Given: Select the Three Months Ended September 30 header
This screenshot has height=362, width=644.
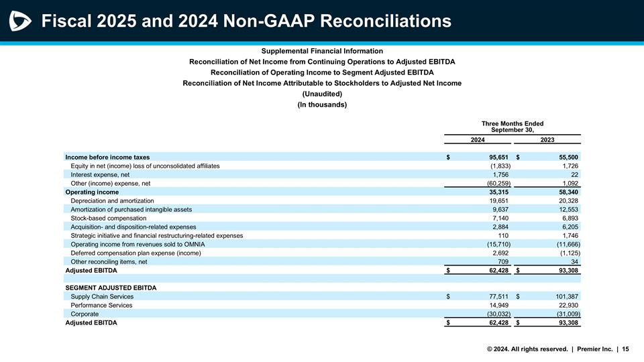Looking at the screenshot, I should (x=513, y=127).
